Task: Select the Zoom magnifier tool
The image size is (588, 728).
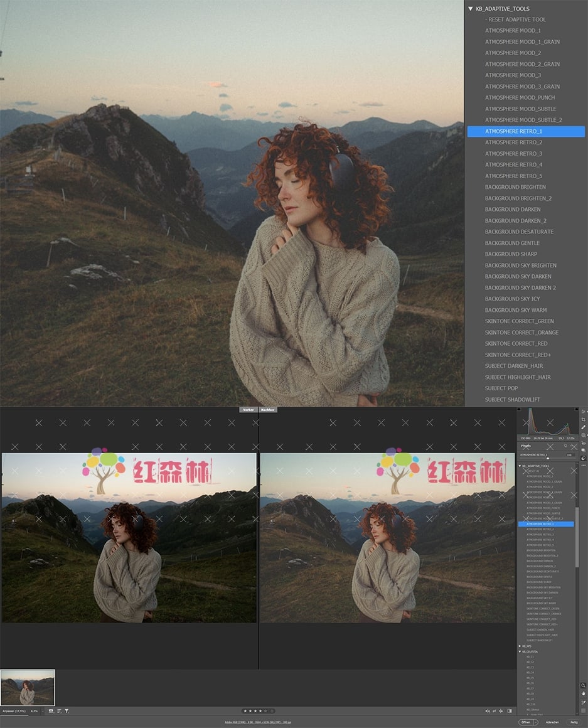Action: pos(584,686)
